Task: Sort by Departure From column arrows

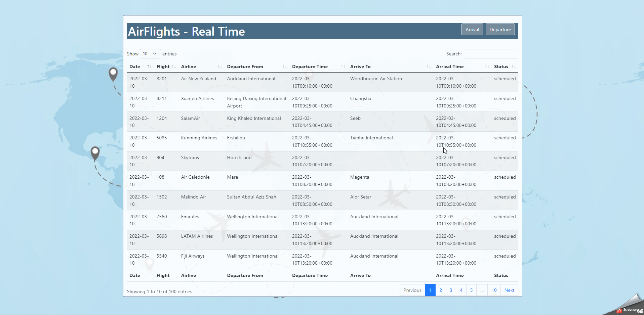Action: coord(285,67)
